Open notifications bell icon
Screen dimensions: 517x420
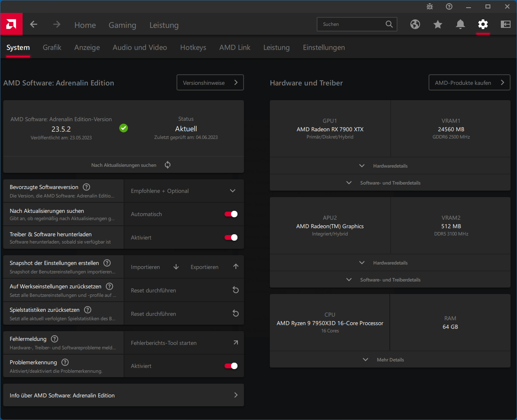tap(460, 24)
